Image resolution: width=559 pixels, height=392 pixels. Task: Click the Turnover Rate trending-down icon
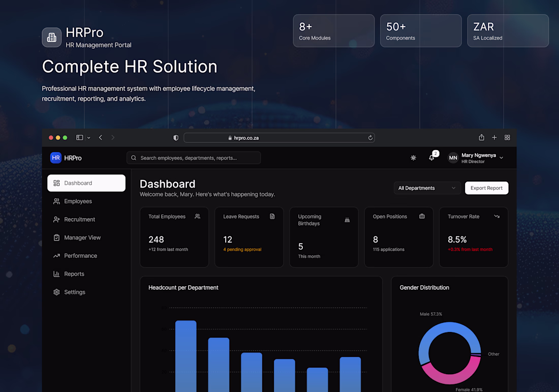point(496,216)
